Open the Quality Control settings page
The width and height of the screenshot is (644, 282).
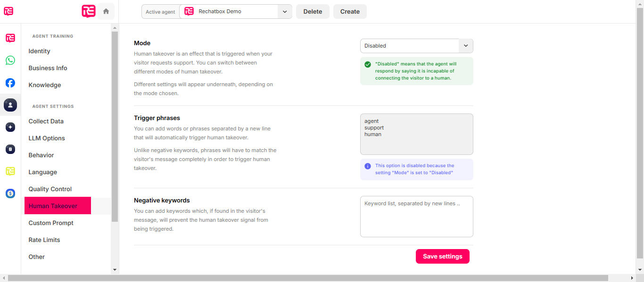click(x=50, y=189)
